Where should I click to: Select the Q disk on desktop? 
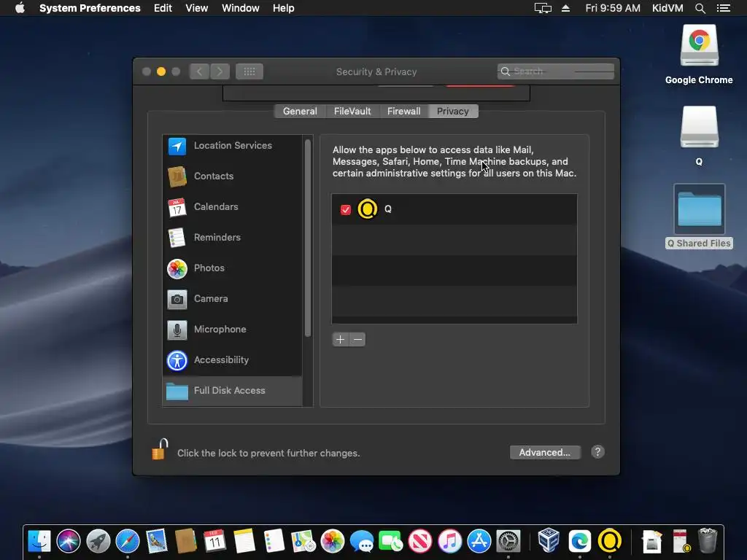click(x=699, y=127)
